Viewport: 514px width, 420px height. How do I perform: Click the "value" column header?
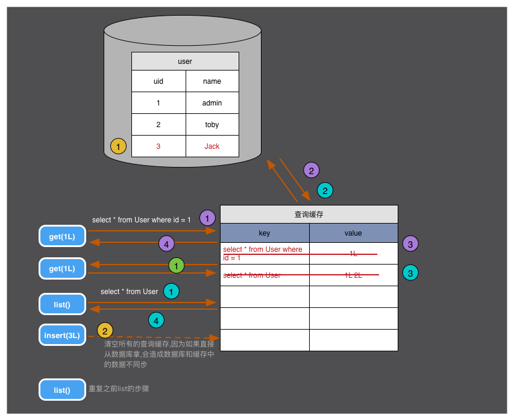(353, 233)
